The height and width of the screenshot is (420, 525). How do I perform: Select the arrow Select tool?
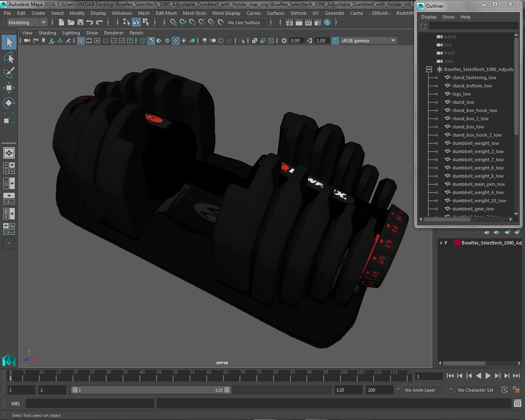click(9, 42)
